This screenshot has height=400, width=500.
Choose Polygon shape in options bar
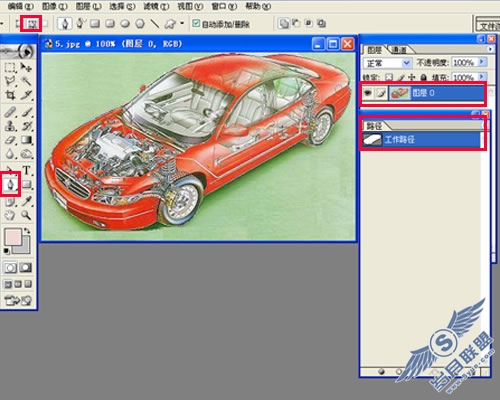pos(140,24)
